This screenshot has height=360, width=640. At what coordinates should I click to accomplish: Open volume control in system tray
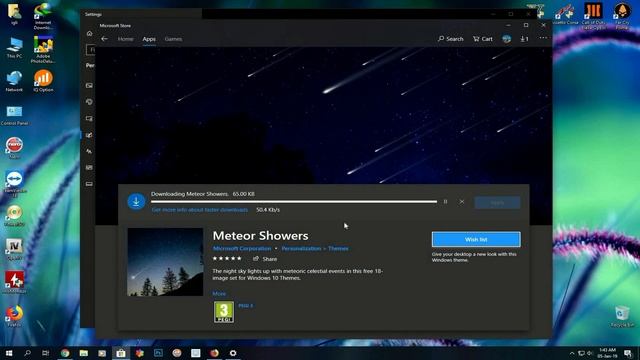pyautogui.click(x=589, y=353)
